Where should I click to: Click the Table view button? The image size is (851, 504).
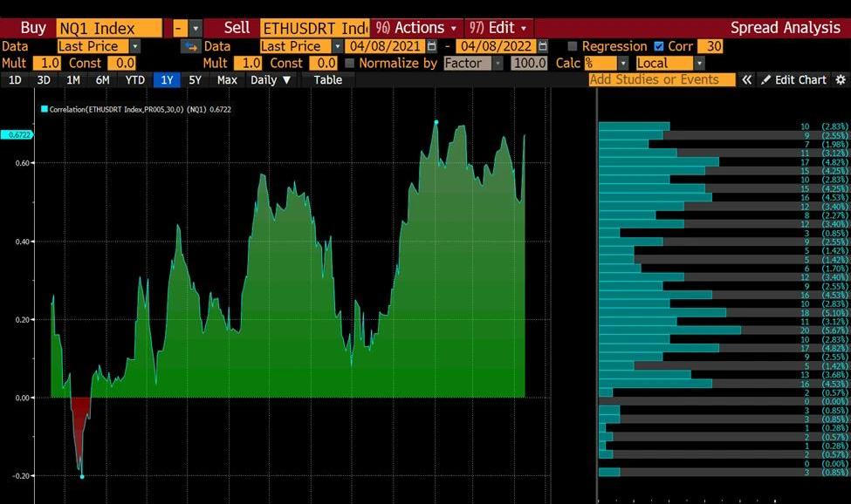328,79
